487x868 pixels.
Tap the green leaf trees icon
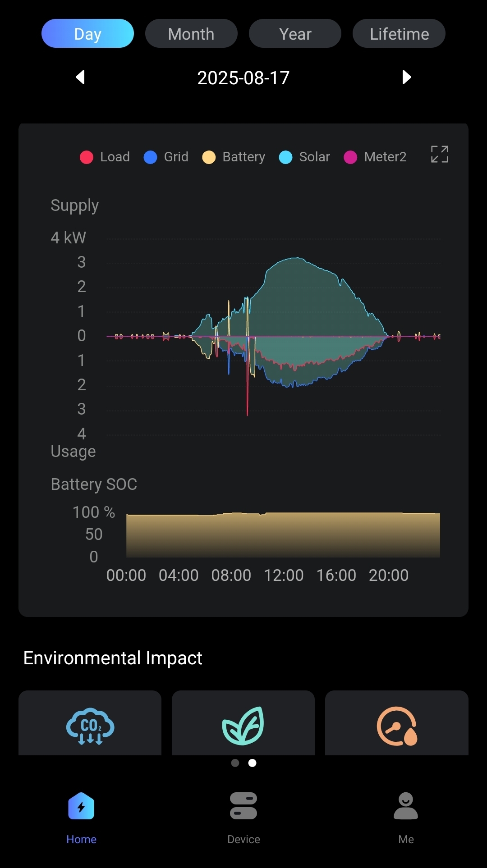(x=243, y=726)
